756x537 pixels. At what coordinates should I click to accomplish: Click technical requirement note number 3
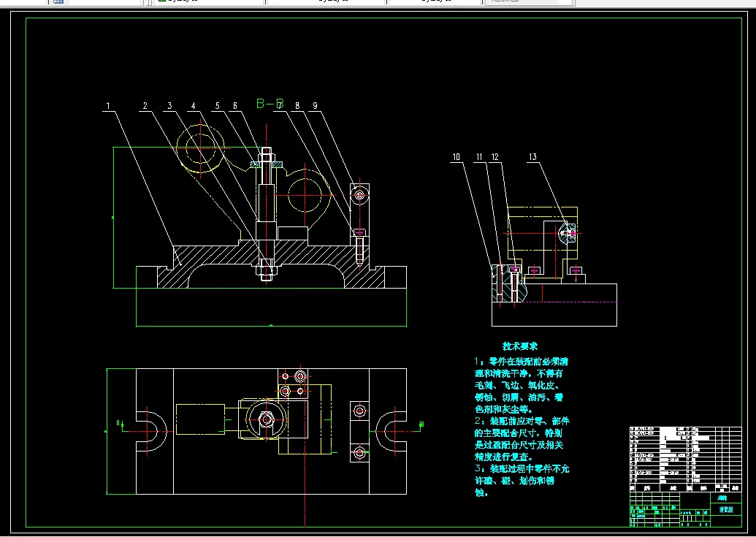(521, 480)
